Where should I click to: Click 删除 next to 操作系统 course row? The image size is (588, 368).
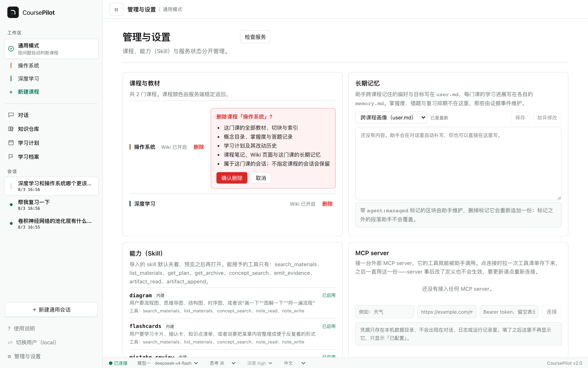click(199, 147)
